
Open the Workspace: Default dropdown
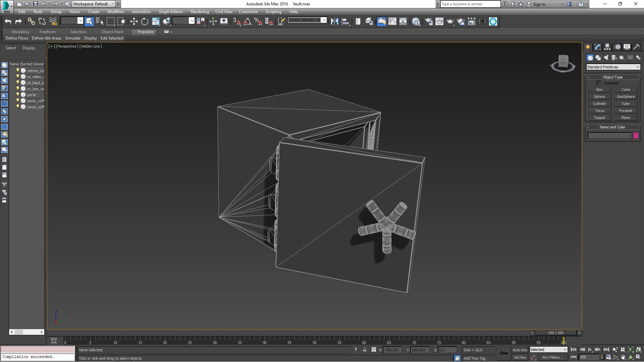(94, 4)
